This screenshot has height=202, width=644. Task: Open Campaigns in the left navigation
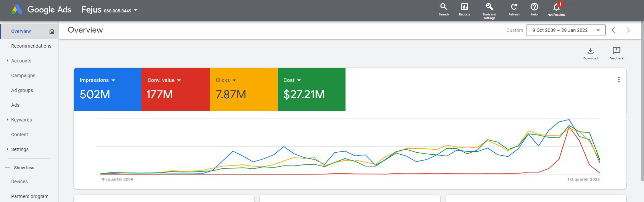pos(23,75)
